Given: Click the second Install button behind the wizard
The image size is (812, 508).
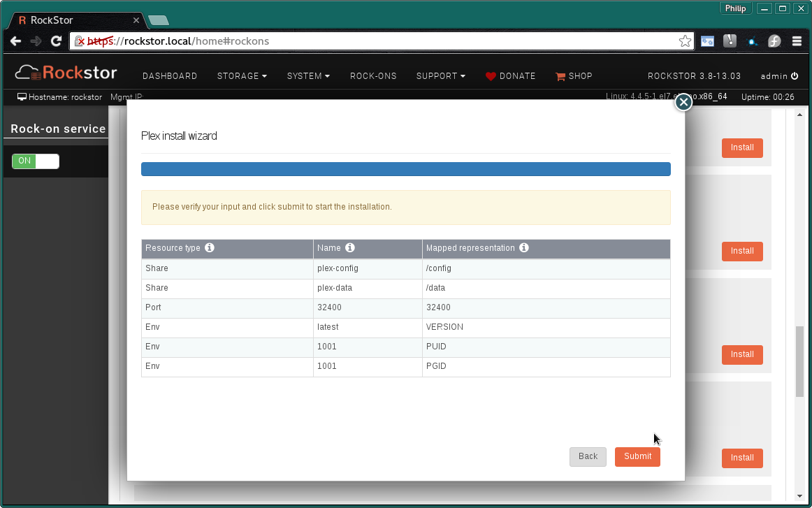Looking at the screenshot, I should [742, 251].
